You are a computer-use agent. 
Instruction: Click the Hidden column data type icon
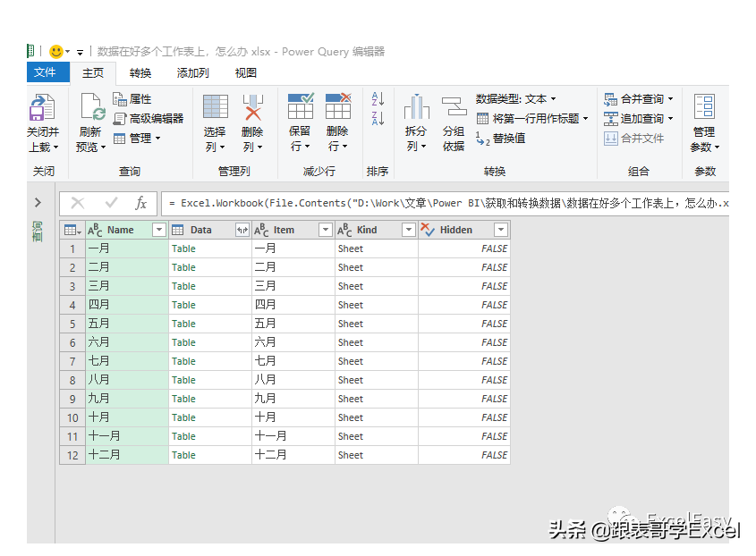pos(427,230)
